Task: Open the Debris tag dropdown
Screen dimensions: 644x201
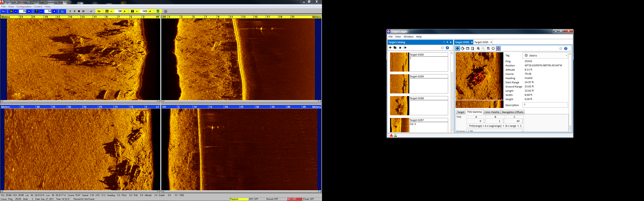Action: point(566,56)
